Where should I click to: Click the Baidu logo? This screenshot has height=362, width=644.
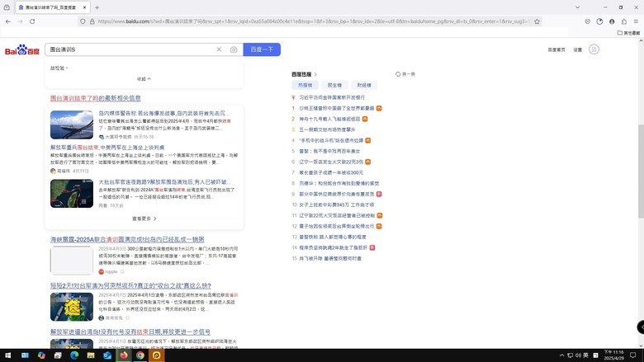click(x=21, y=49)
